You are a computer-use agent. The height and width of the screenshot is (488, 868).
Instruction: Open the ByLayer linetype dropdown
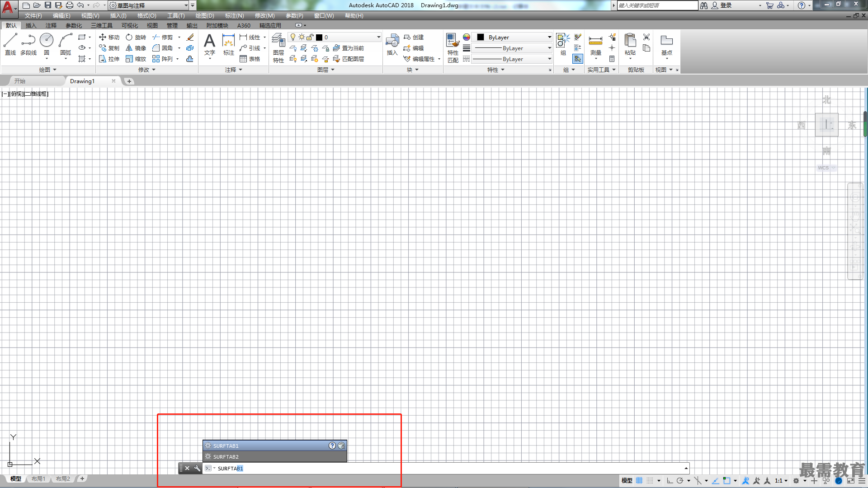pos(511,59)
